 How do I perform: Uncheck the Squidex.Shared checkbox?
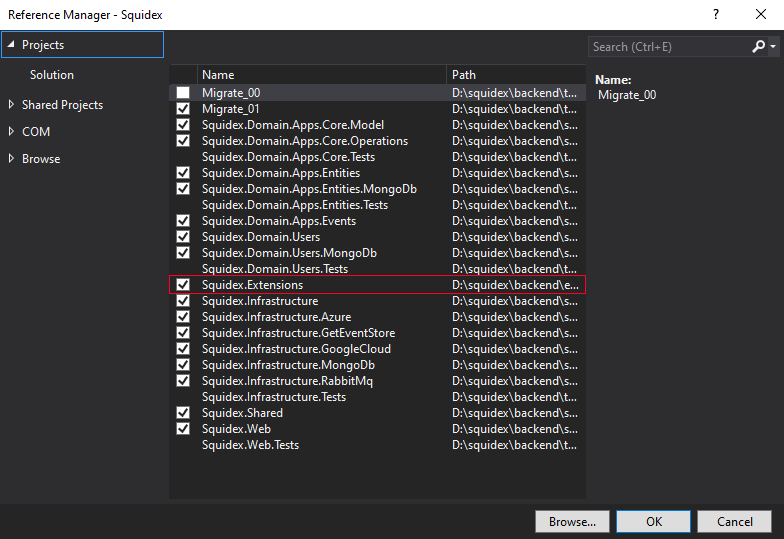click(x=183, y=412)
